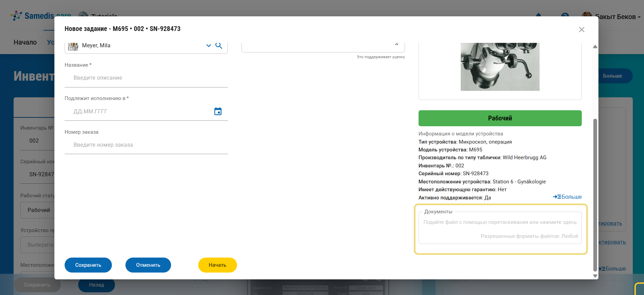This screenshot has height=295, width=644.
Task: Click the microscope device image
Action: [x=500, y=67]
